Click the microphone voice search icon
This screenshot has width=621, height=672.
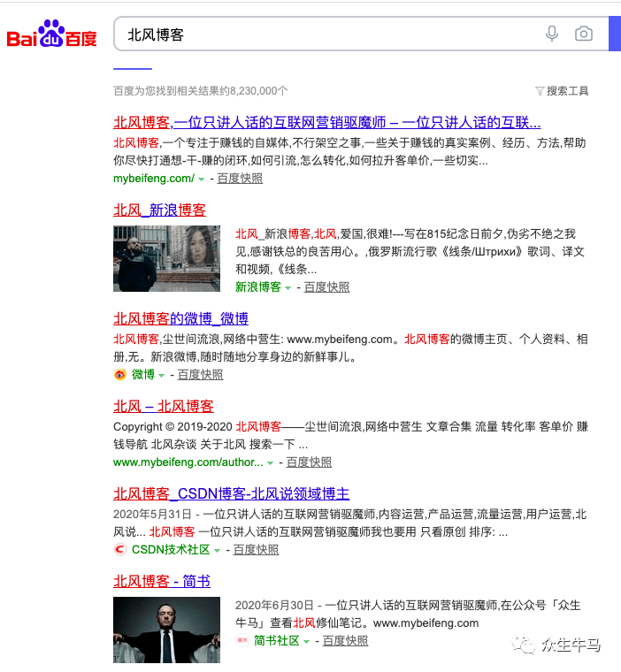pos(552,34)
